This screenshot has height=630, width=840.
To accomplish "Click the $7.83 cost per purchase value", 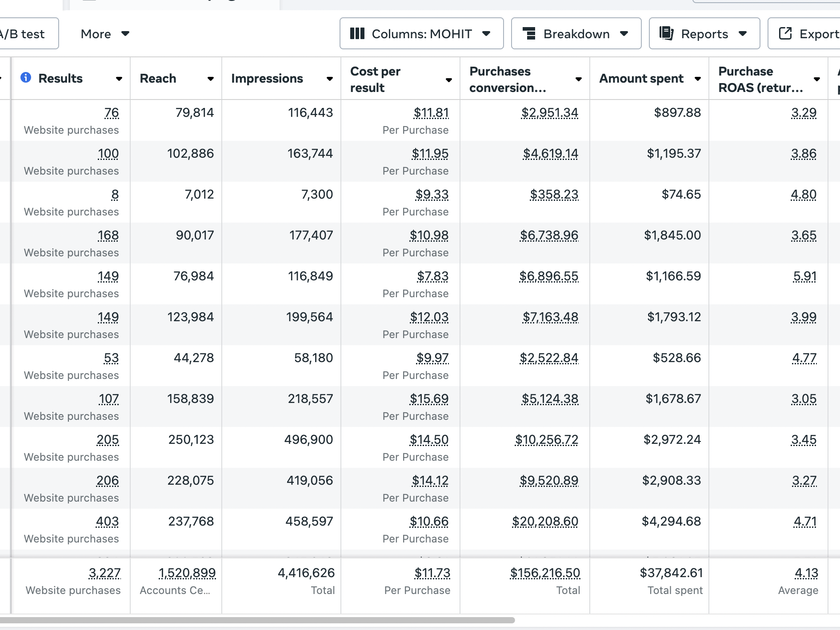I will [432, 276].
